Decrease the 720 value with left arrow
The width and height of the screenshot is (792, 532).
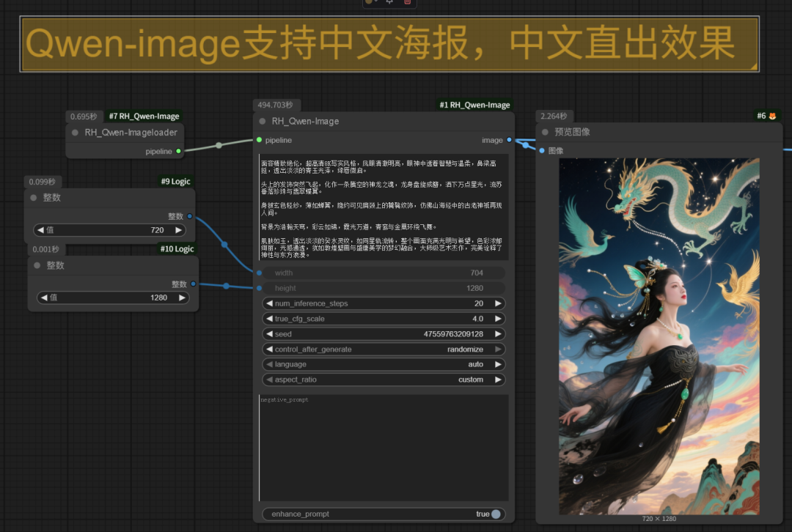40,229
